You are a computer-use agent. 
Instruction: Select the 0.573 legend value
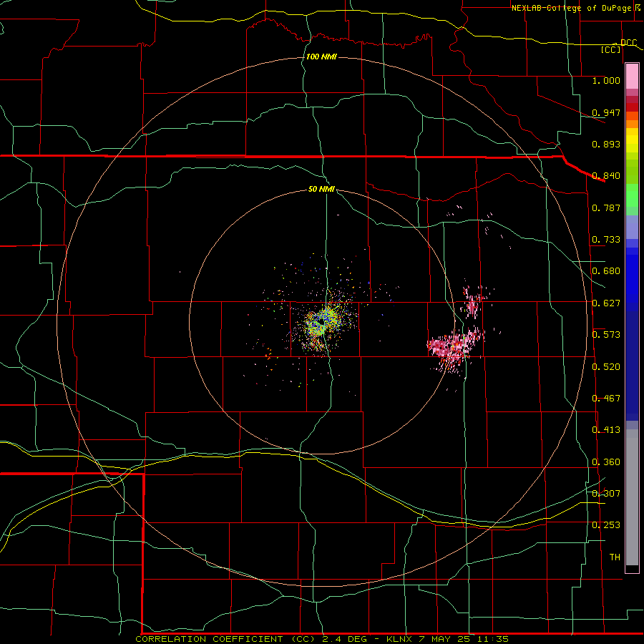[x=606, y=335]
